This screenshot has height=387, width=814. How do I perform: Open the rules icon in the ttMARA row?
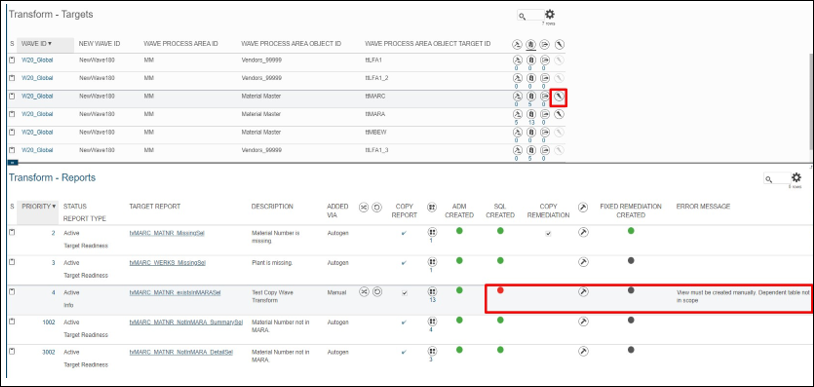point(517,114)
